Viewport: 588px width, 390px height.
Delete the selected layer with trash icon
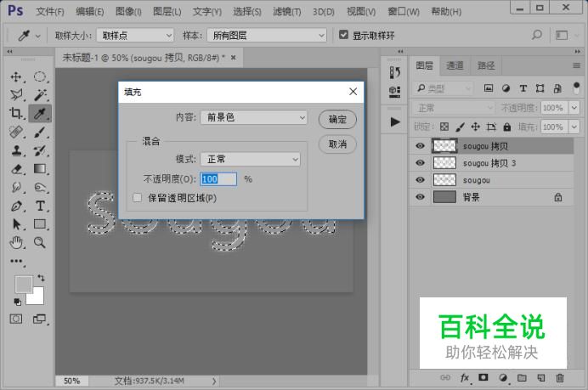[x=560, y=377]
